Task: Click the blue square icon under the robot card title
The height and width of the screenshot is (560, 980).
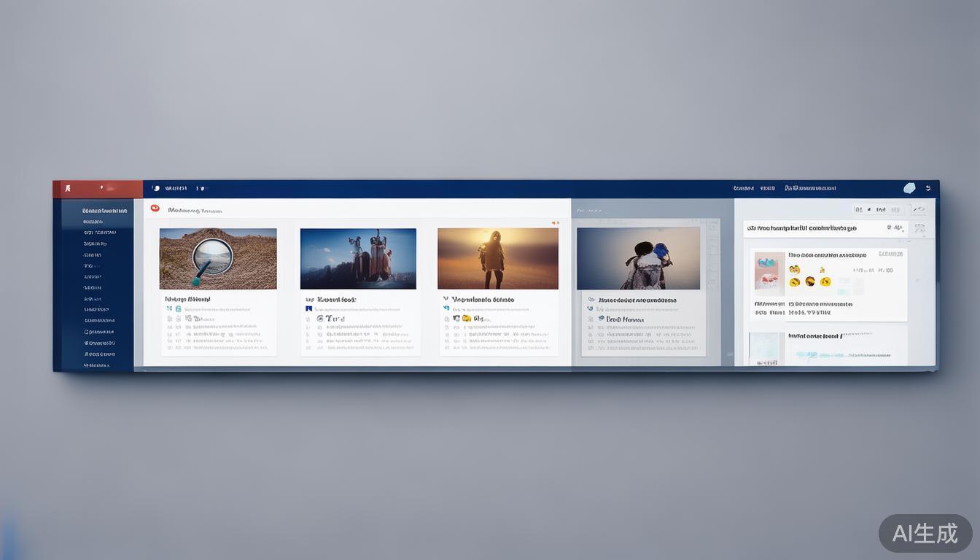Action: pyautogui.click(x=309, y=309)
